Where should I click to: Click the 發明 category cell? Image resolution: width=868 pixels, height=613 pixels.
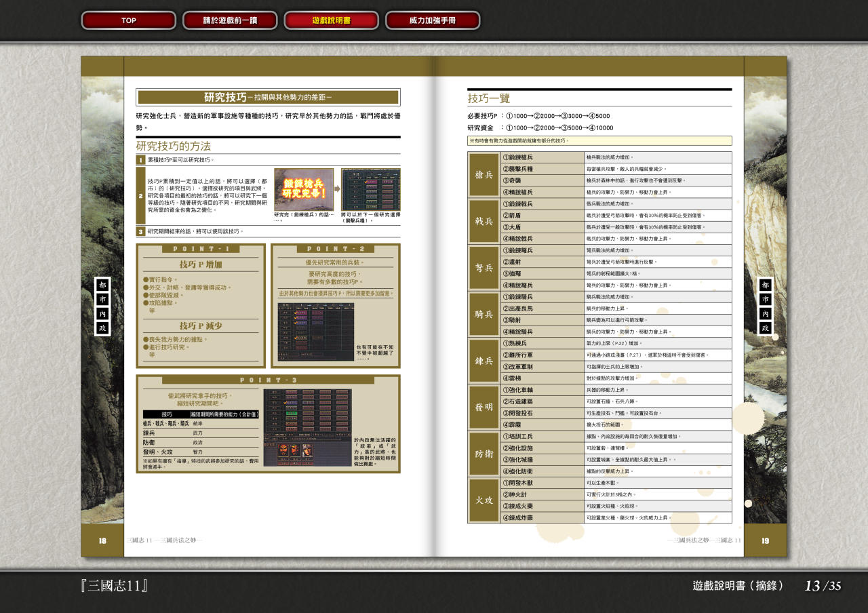pos(484,407)
